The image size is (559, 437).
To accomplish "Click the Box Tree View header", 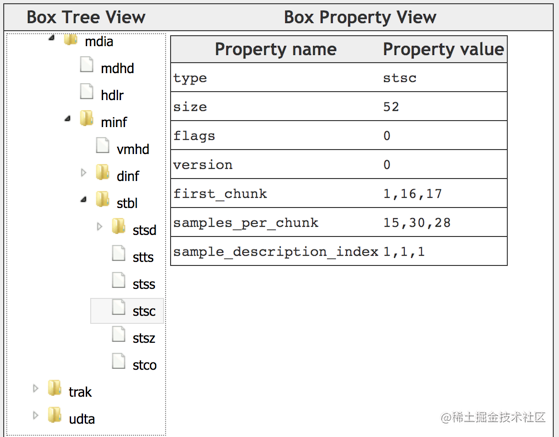I will tap(86, 17).
